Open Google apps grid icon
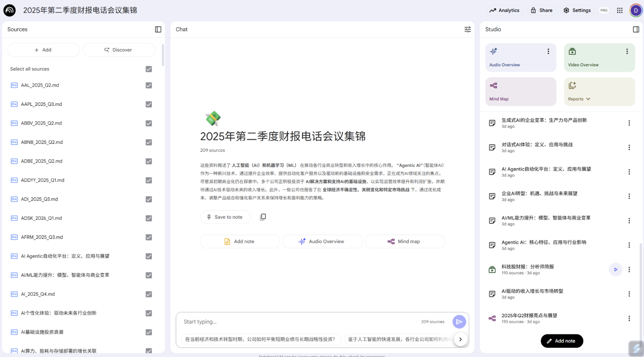The width and height of the screenshot is (644, 357). pos(620,10)
